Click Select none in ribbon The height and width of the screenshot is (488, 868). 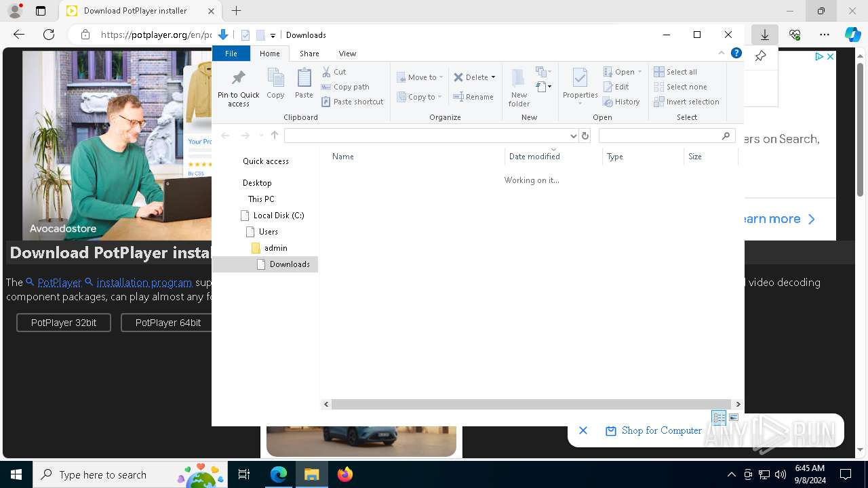pyautogui.click(x=680, y=87)
